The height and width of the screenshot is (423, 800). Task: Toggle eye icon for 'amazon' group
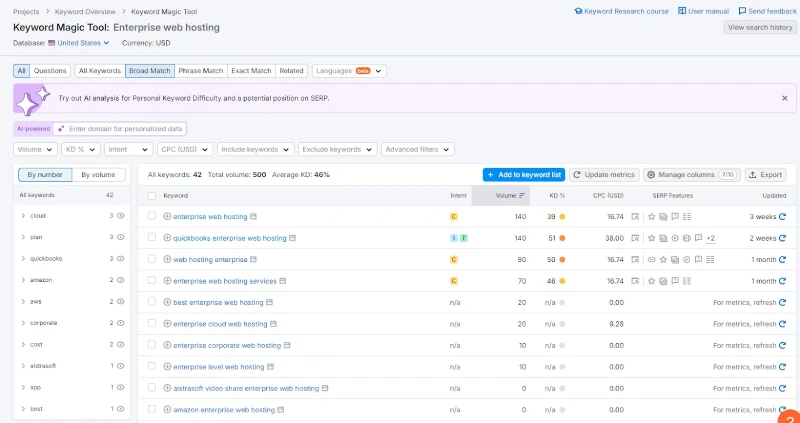121,280
